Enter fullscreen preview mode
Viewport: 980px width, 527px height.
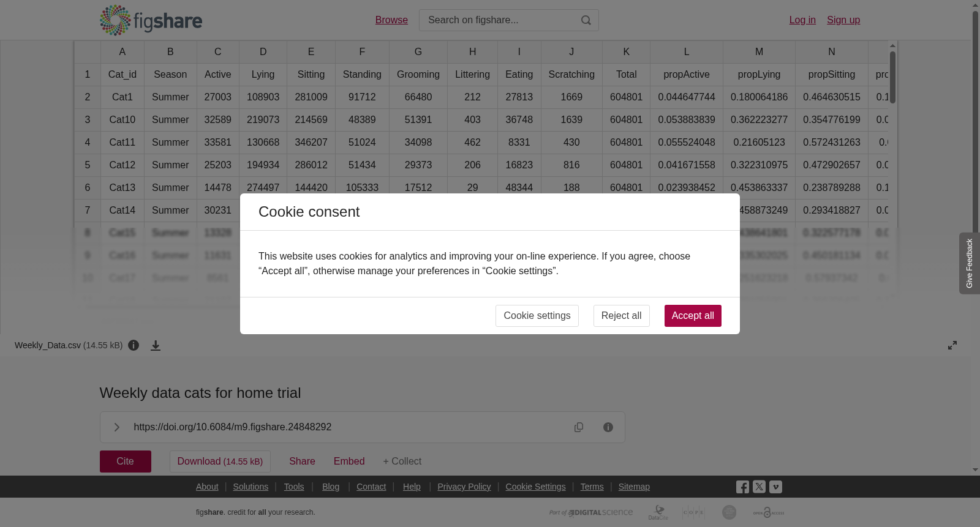(952, 345)
